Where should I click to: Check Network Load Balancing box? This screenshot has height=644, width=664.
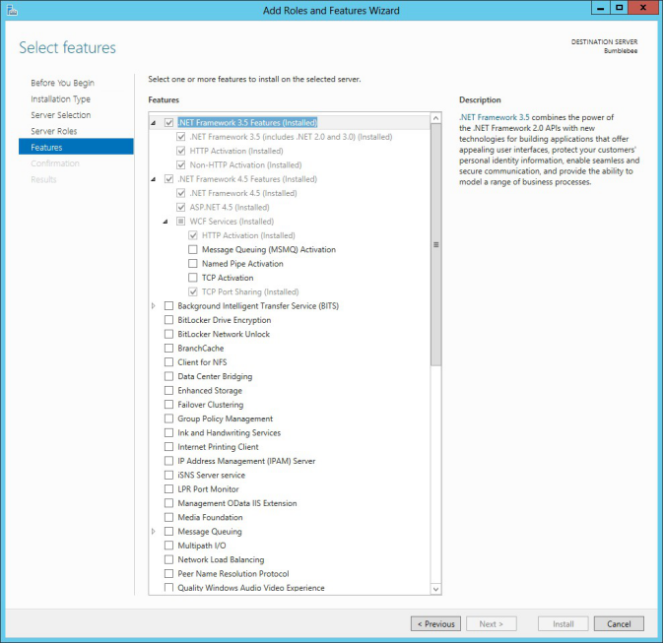click(169, 559)
